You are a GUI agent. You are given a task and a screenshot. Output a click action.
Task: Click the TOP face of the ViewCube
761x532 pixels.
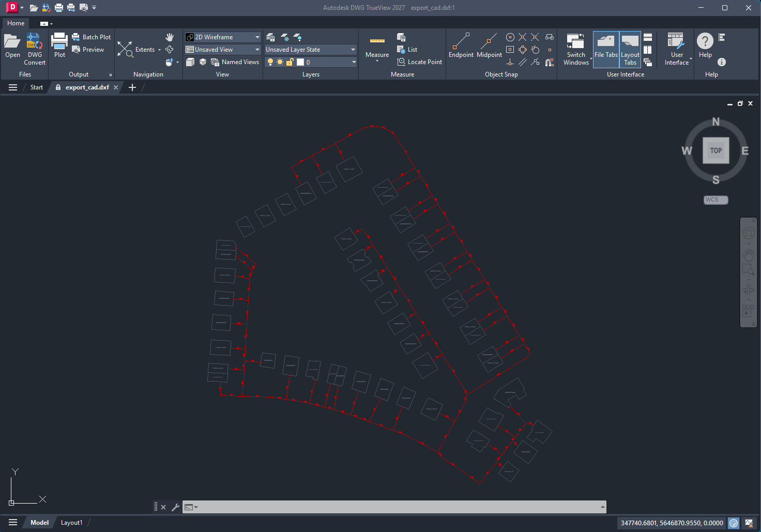[716, 150]
